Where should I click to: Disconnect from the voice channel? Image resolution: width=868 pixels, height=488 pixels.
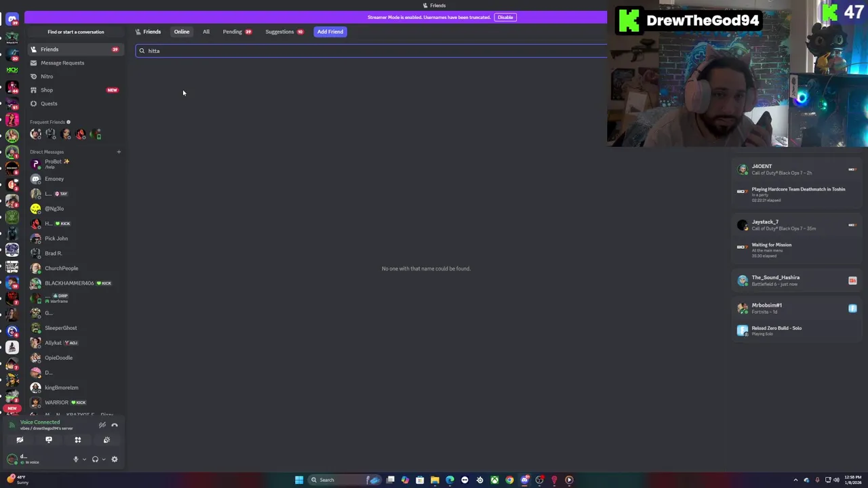[115, 425]
